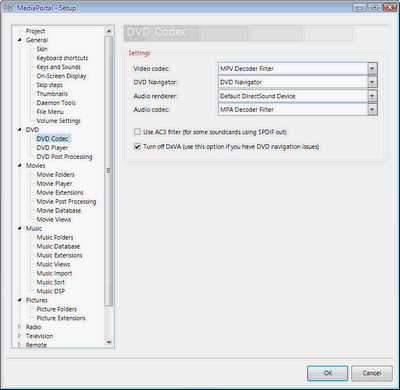Open Keys and Sounds settings

pos(59,67)
